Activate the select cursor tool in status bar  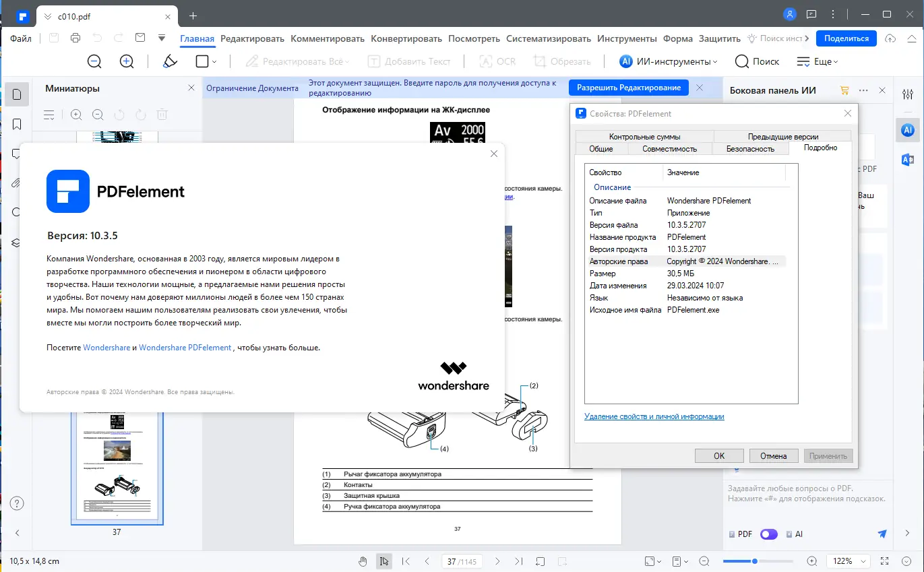(384, 561)
